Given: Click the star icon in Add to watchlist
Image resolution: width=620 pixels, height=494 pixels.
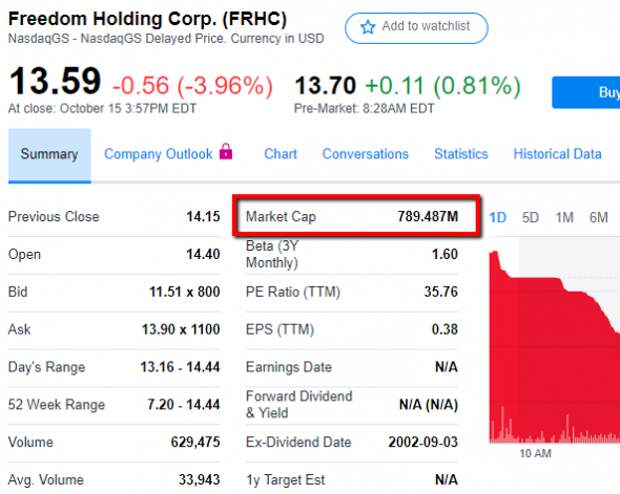Looking at the screenshot, I should point(367,27).
